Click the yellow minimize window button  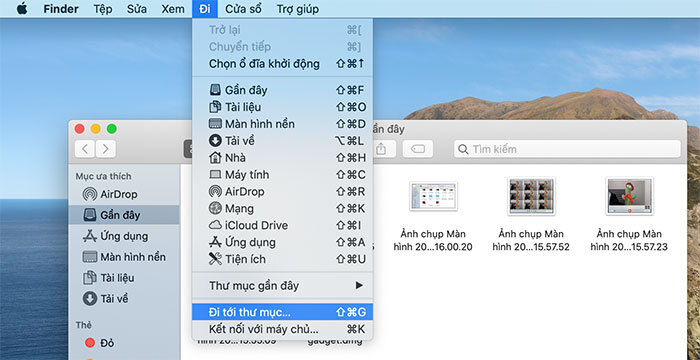point(96,129)
